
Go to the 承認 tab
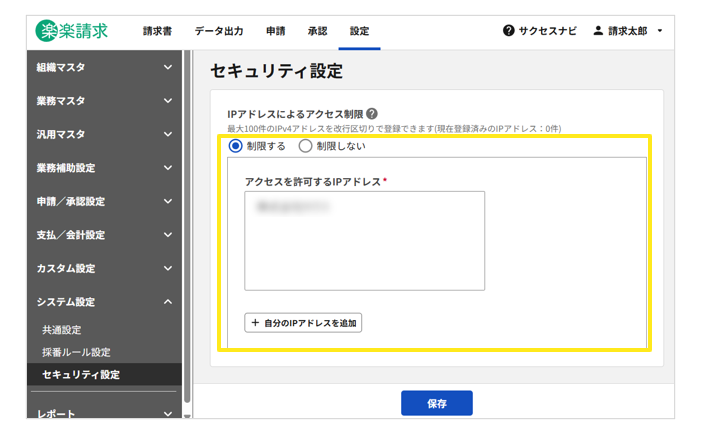[x=317, y=31]
